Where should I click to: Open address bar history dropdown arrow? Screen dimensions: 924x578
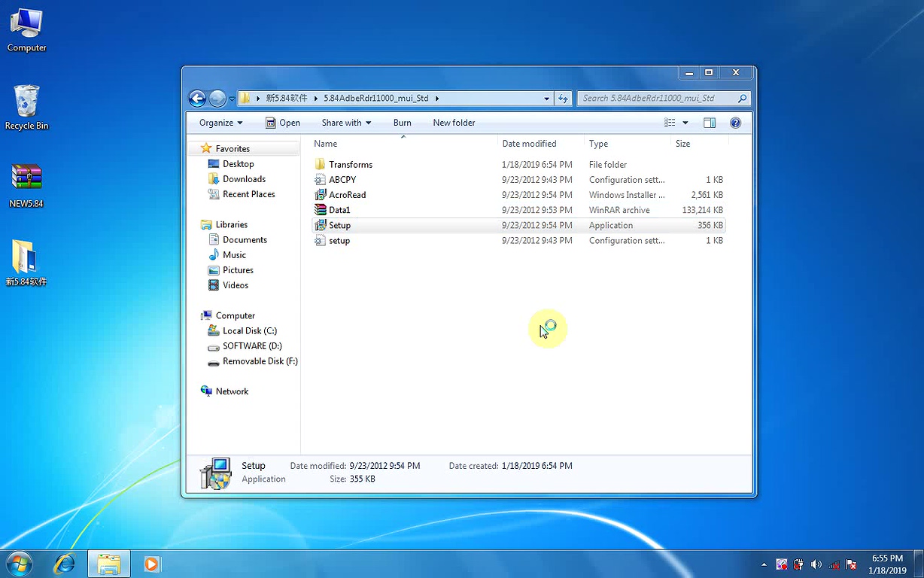pos(547,98)
